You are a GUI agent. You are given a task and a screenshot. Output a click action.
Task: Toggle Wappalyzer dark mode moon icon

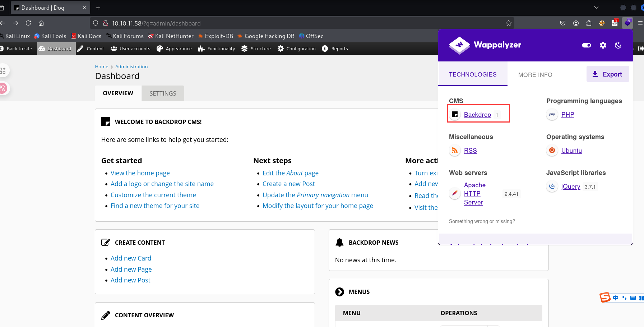[x=618, y=45]
